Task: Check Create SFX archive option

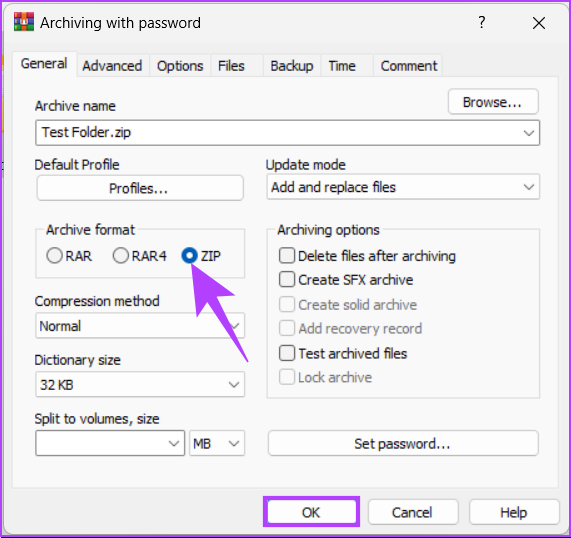Action: tap(287, 279)
